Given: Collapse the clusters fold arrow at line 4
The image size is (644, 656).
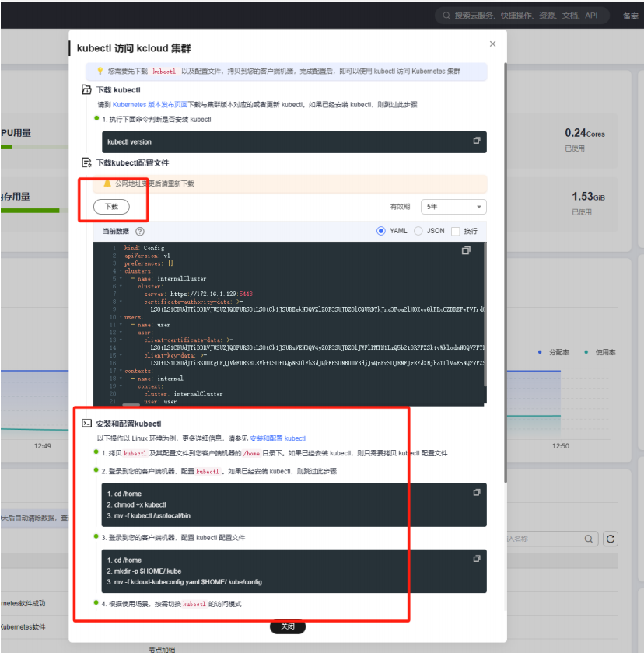Looking at the screenshot, I should [121, 271].
